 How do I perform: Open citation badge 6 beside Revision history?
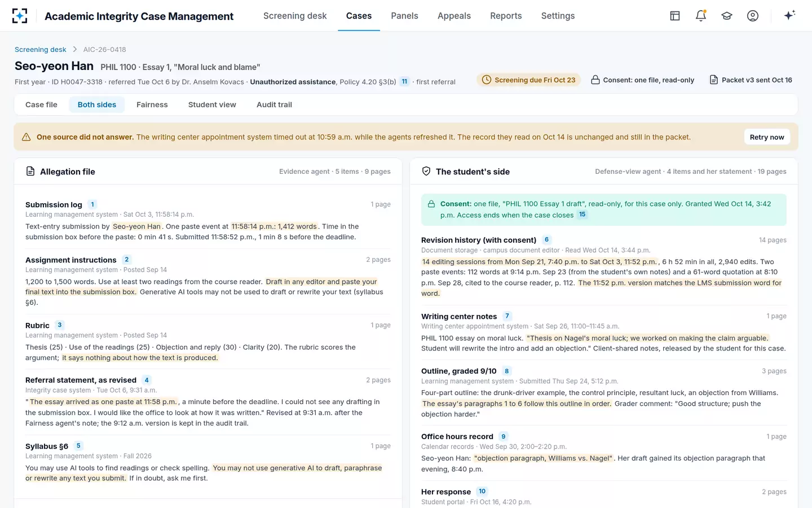[x=546, y=240]
